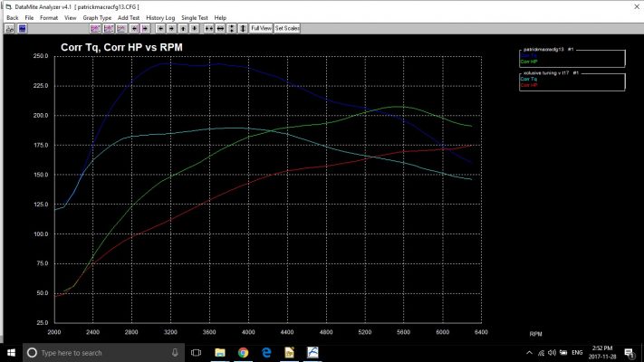644x362 pixels.
Task: Click the 'Type here to search' box
Action: click(x=103, y=353)
